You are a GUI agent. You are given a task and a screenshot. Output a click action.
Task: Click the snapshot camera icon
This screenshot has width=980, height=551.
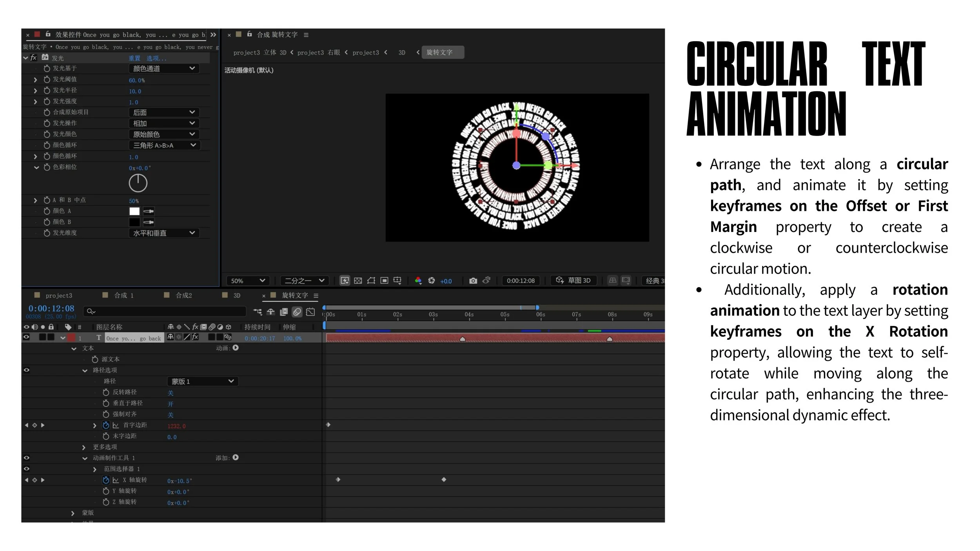tap(473, 281)
